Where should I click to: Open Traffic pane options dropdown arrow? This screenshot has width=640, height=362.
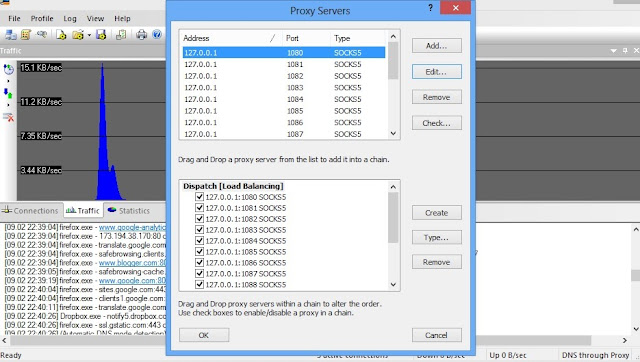pos(613,51)
